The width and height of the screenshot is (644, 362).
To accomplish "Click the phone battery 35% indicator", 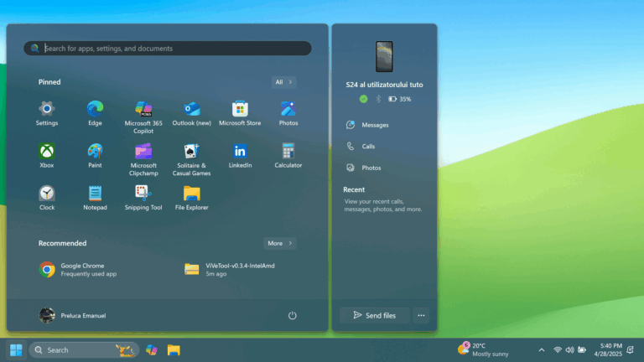I will coord(400,99).
